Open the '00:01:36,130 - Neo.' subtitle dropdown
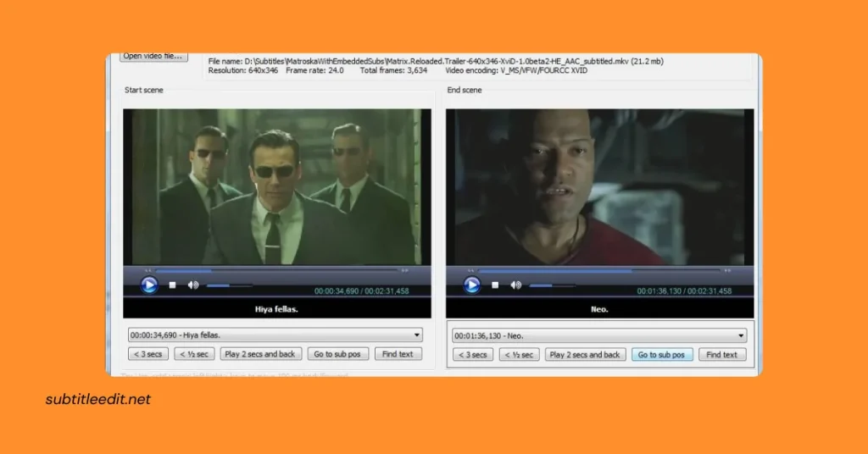 (599, 335)
